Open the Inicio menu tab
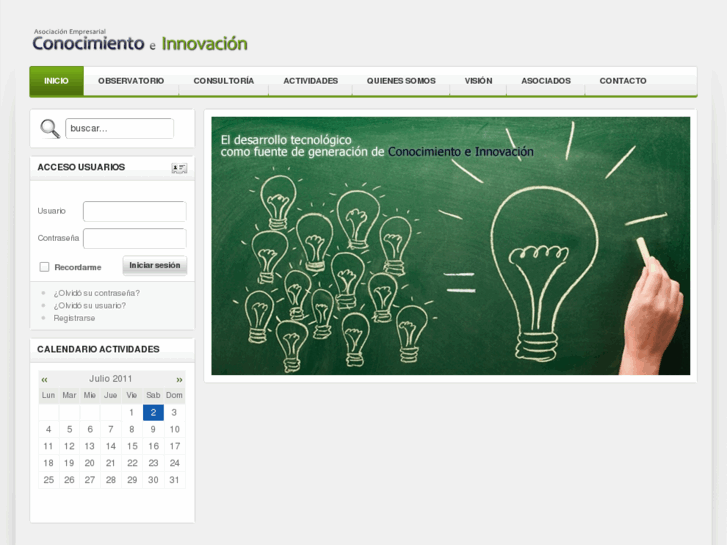727x545 pixels. 57,81
